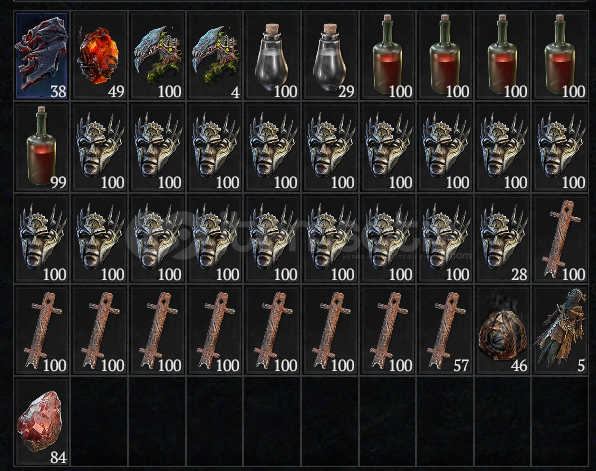Select the last crowned mask in second row
The height and width of the screenshot is (471, 596).
[x=561, y=147]
